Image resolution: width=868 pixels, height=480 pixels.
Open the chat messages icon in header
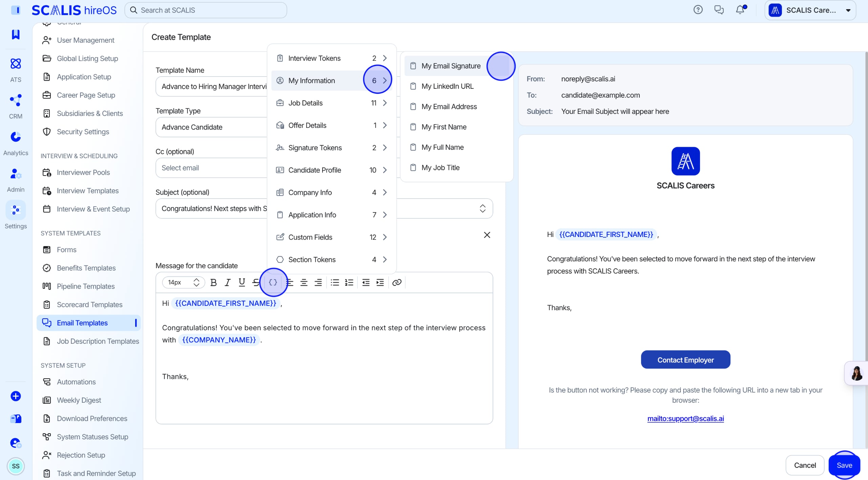719,10
